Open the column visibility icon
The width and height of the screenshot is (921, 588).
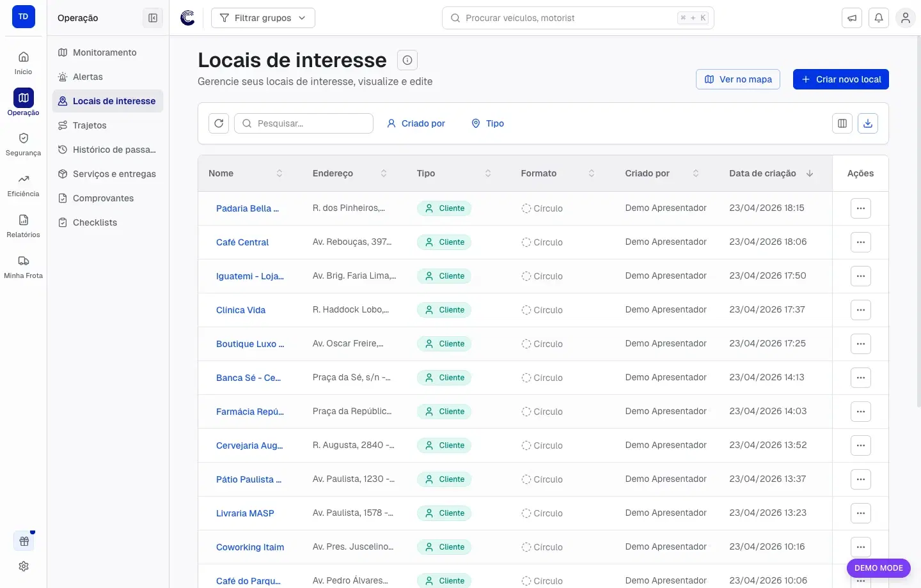click(842, 123)
